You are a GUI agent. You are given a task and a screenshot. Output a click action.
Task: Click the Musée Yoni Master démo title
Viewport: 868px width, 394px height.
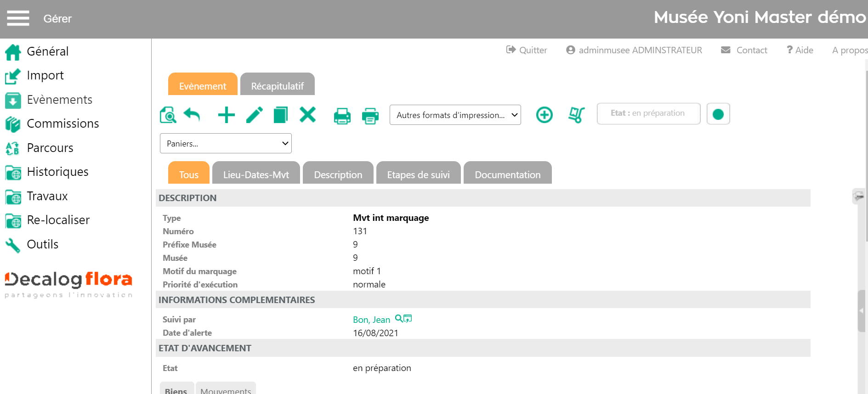click(x=760, y=17)
